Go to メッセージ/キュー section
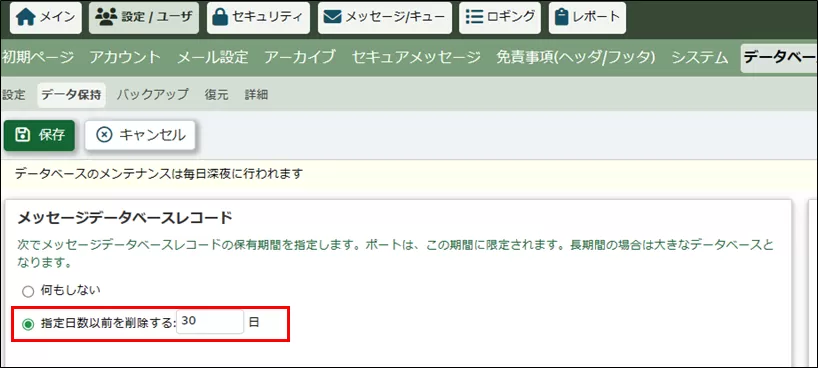The width and height of the screenshot is (818, 368). tap(384, 18)
